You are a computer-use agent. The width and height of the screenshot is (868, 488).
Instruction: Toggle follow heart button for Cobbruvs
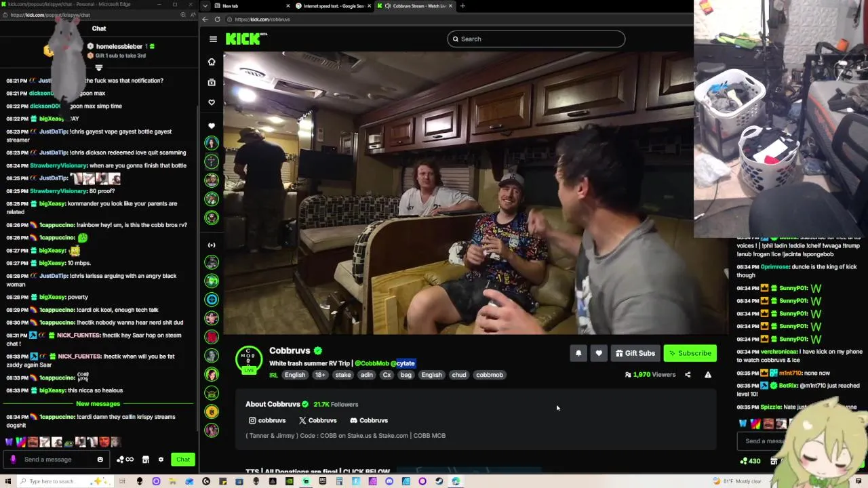[x=599, y=353]
